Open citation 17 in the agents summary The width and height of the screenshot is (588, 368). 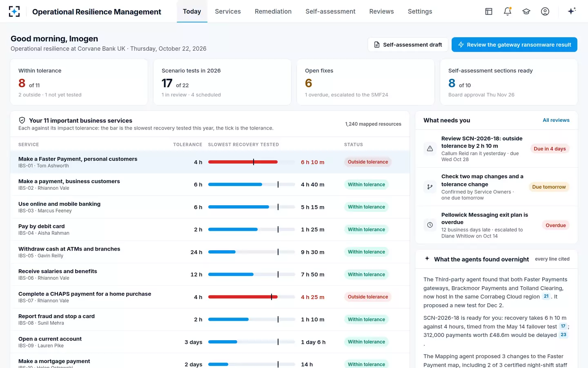coord(563,326)
